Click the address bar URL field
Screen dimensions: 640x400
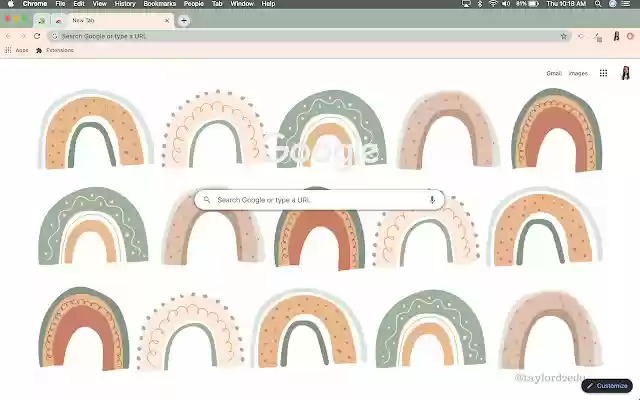point(309,36)
